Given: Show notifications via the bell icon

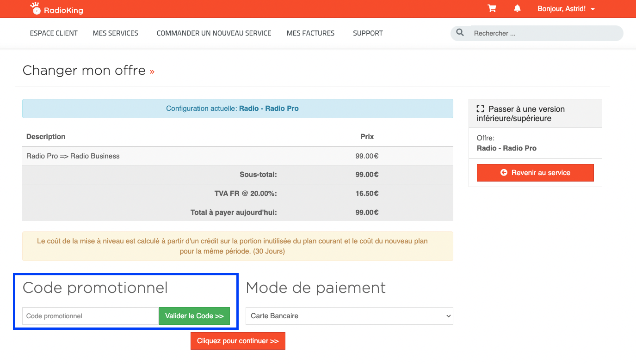Looking at the screenshot, I should coord(517,9).
